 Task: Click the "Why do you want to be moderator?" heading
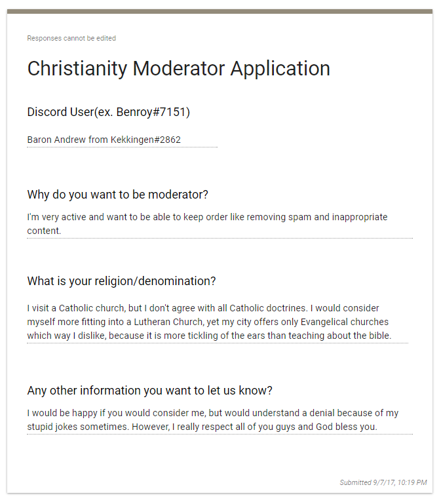(x=117, y=195)
